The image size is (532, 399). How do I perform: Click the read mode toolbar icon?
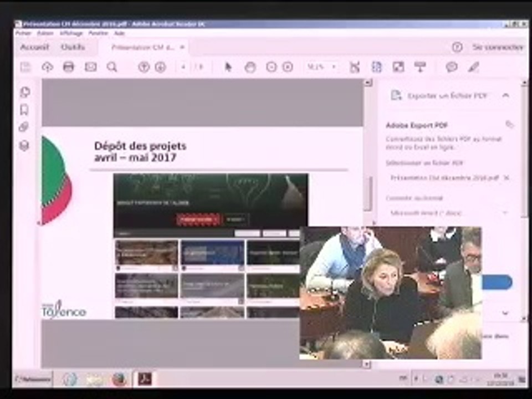tap(420, 67)
